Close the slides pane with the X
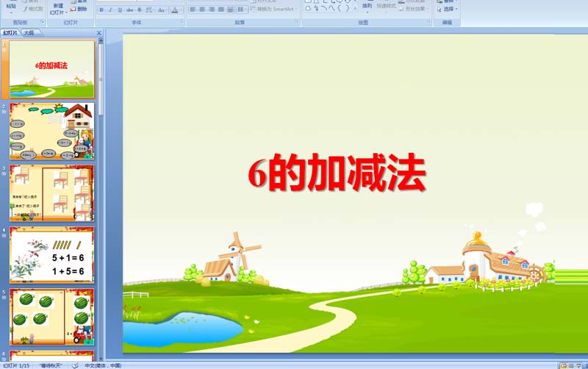588x369 pixels. click(99, 33)
